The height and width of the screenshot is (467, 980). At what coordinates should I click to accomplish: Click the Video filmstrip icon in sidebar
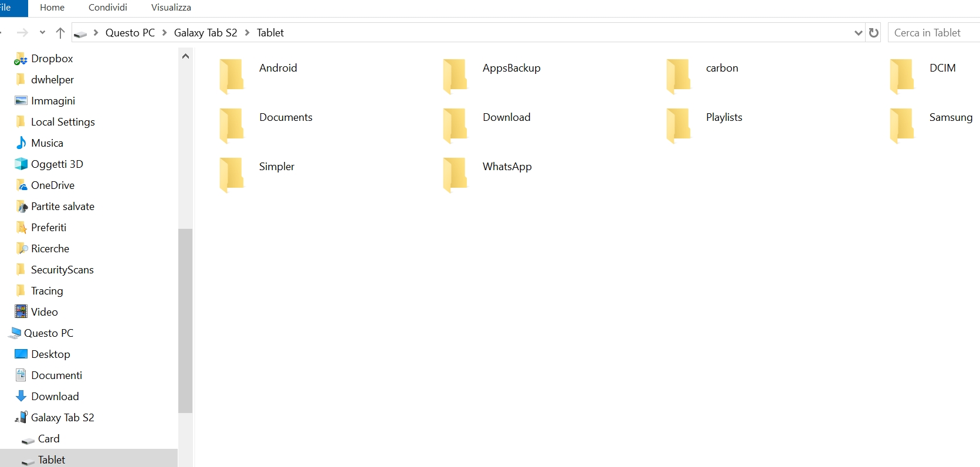pyautogui.click(x=21, y=312)
